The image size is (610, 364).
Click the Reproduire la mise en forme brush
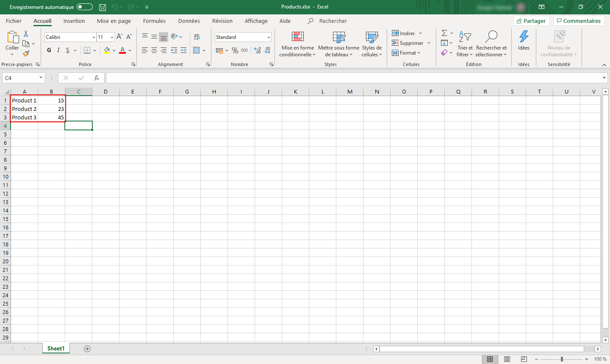click(x=25, y=53)
